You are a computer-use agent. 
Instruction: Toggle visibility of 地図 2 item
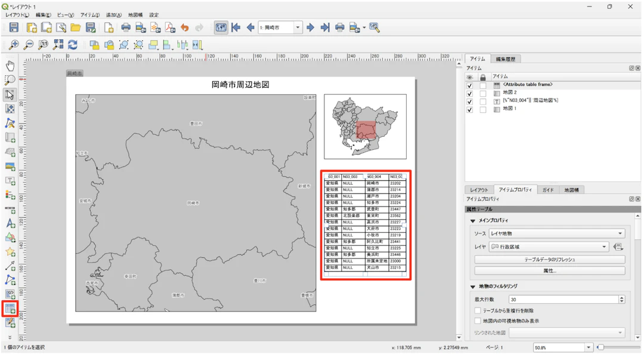pos(469,93)
